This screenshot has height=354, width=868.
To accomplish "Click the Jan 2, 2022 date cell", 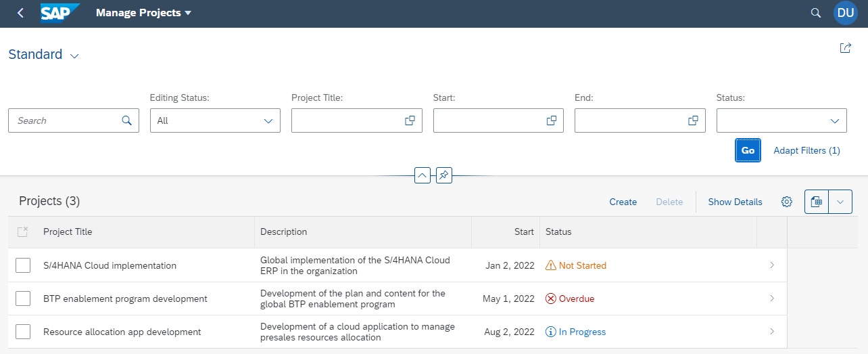I will pyautogui.click(x=510, y=265).
